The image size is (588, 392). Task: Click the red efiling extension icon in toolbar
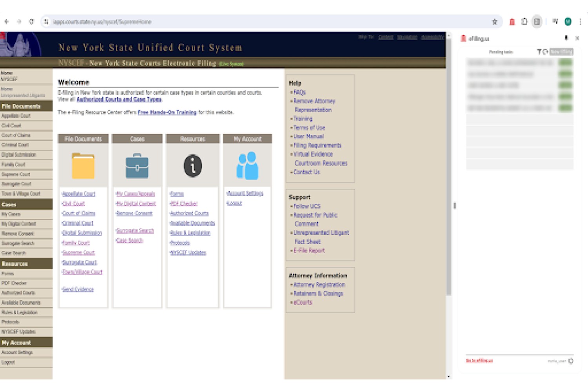coord(512,22)
